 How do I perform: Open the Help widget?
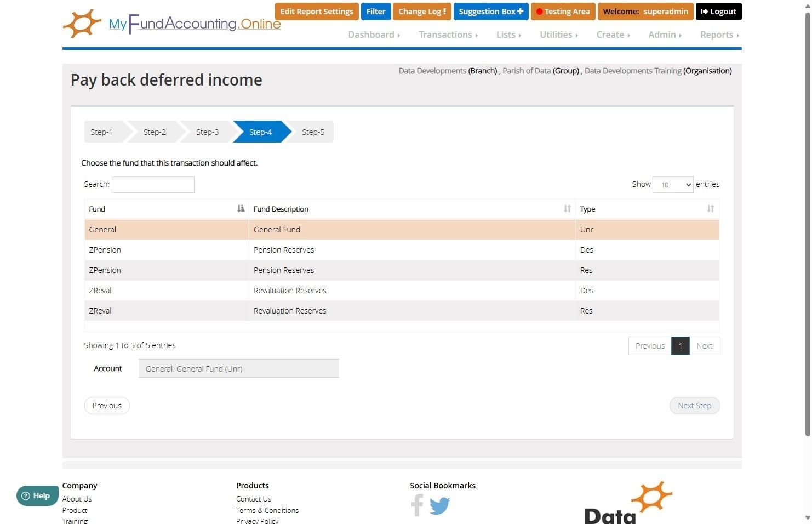(37, 495)
